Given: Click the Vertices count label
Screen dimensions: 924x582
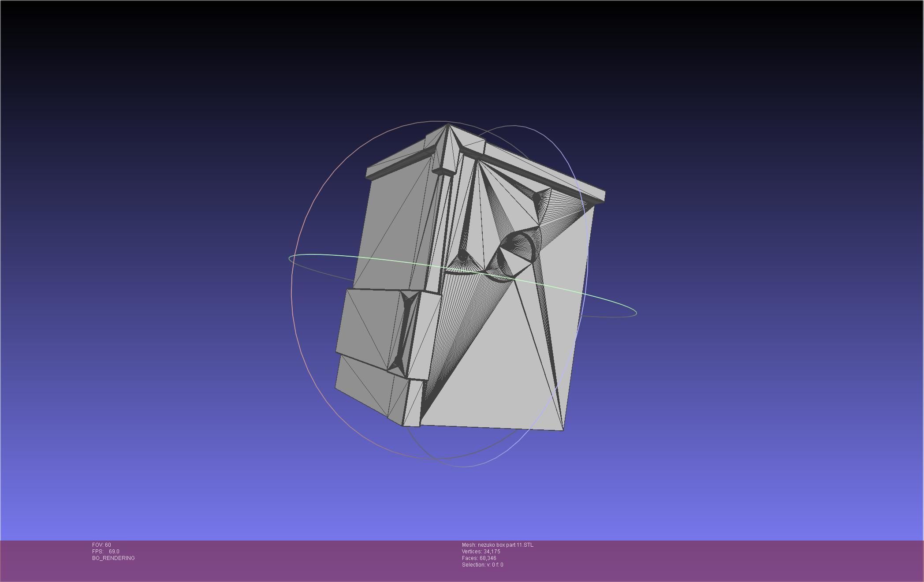Looking at the screenshot, I should coord(481,552).
